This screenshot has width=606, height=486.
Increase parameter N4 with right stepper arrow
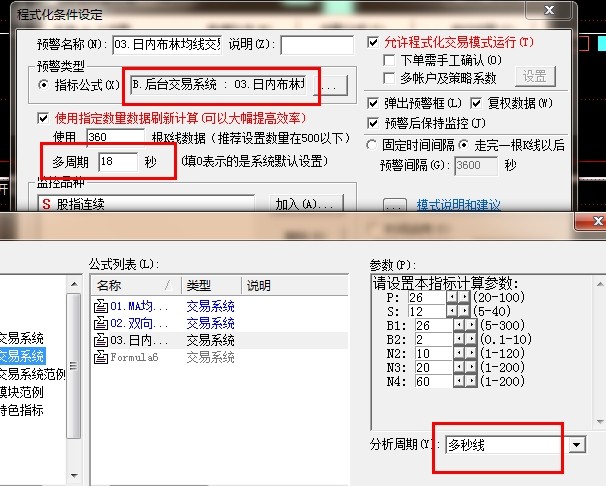coord(471,381)
